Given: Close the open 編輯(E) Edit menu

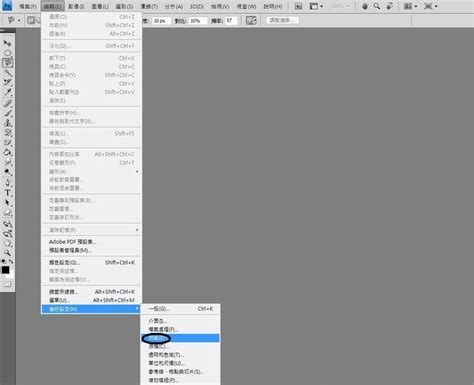Looking at the screenshot, I should (52, 6).
